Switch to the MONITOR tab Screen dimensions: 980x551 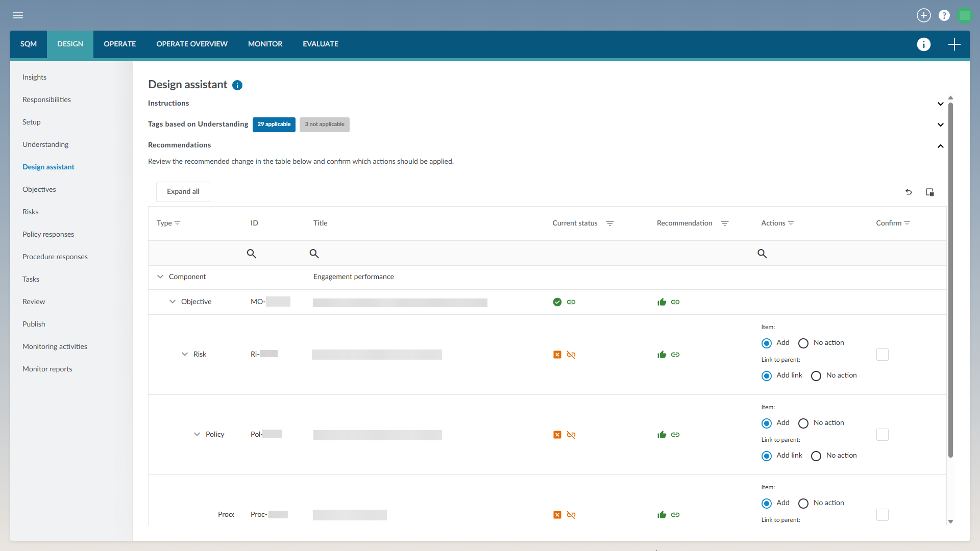tap(265, 44)
